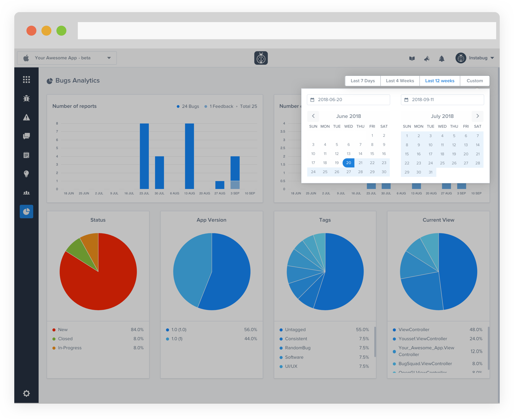Select June 1 in the calendar
Viewport: 514px width, 420px height.
(372, 135)
